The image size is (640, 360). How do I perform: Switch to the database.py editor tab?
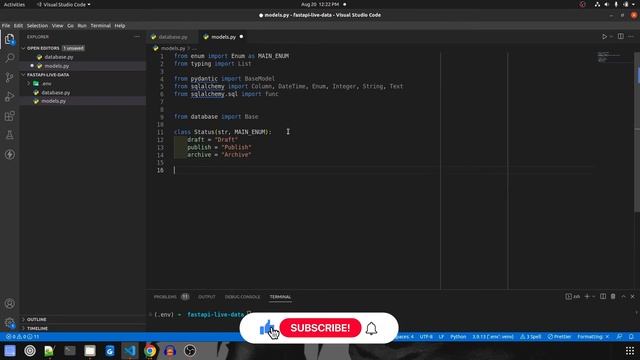click(172, 37)
